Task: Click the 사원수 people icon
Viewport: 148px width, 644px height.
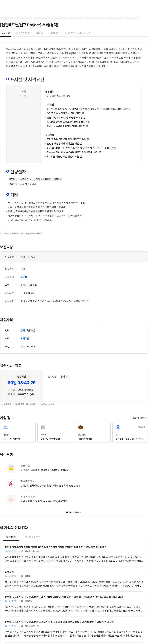Action: coord(6,428)
